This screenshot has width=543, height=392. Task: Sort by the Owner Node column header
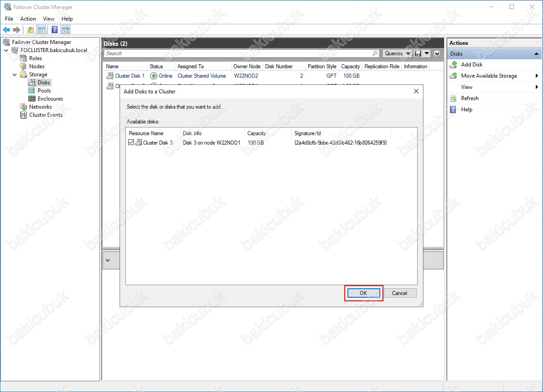coord(247,66)
